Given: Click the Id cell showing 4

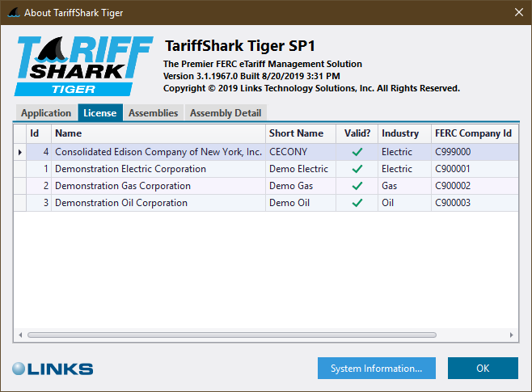Looking at the screenshot, I should click(x=39, y=152).
